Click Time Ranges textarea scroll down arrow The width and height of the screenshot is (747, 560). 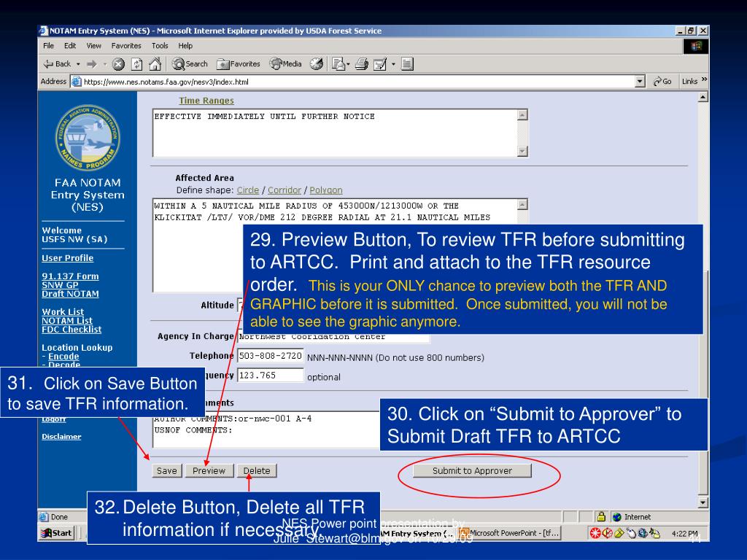coord(522,152)
